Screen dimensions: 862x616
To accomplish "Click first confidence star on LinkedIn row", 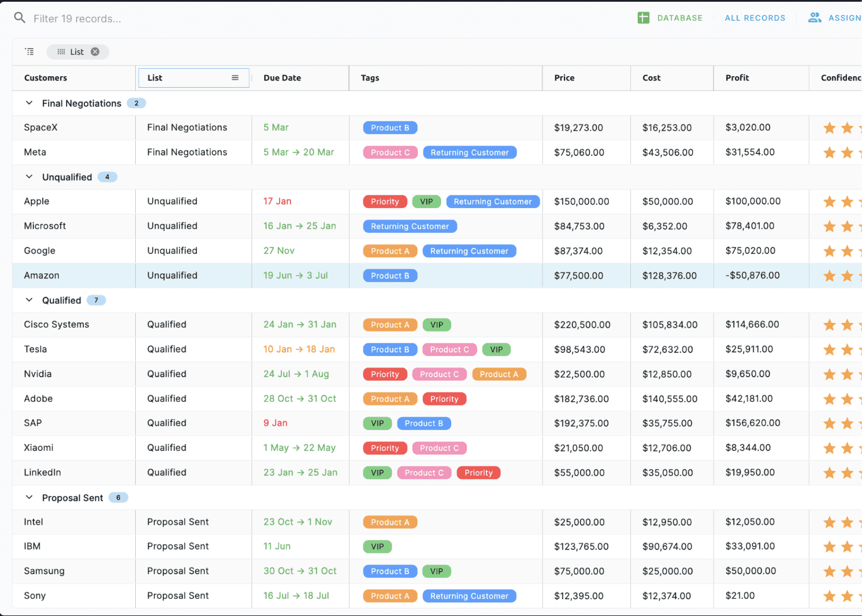I will click(830, 473).
